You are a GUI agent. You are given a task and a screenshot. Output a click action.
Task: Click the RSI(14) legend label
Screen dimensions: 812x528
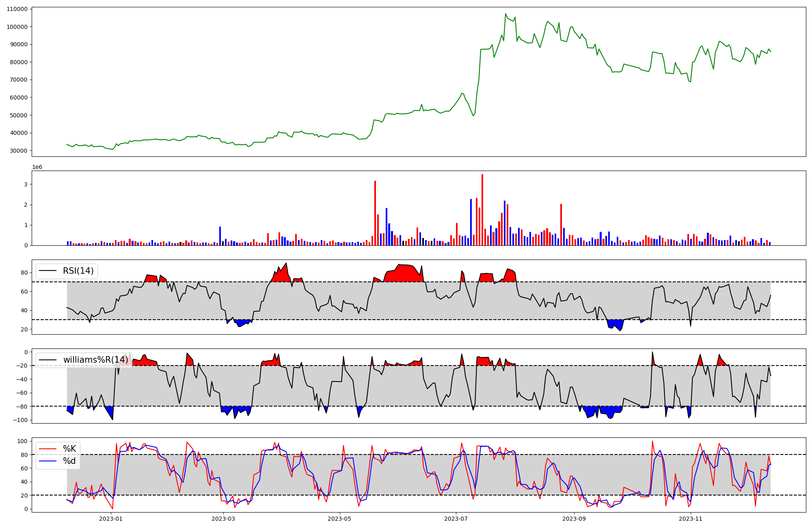78,271
